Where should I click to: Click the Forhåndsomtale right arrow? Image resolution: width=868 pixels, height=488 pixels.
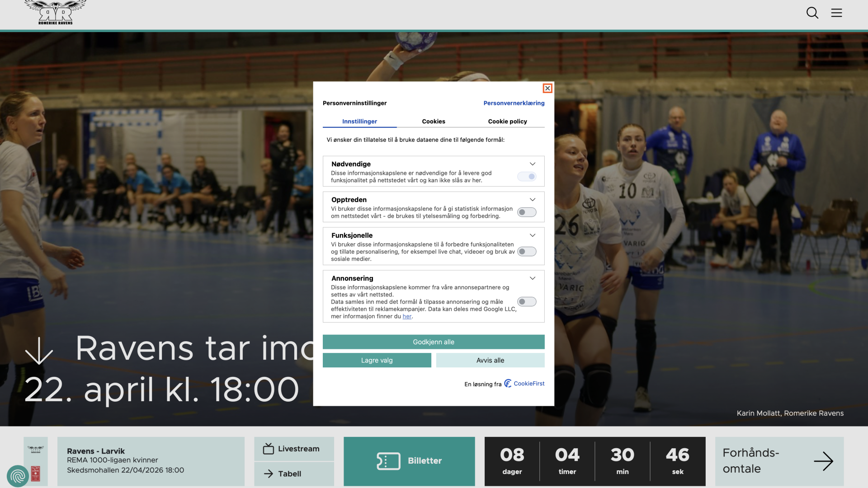coord(823,461)
